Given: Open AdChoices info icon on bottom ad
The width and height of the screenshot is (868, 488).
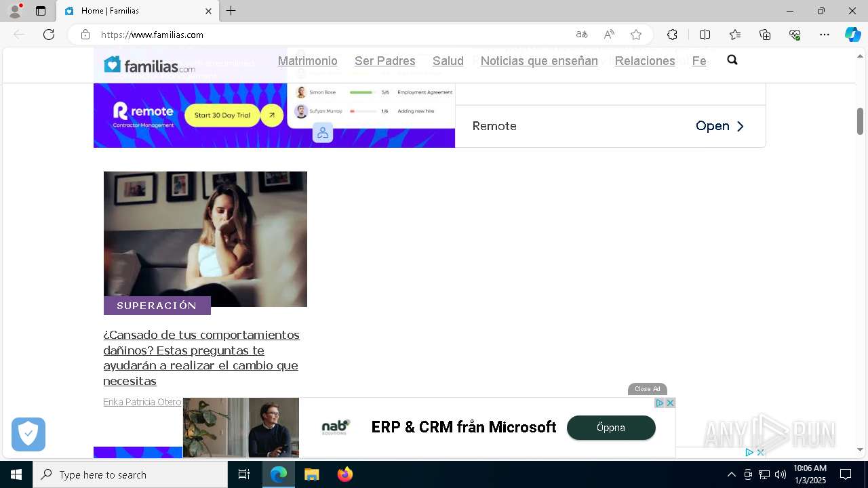Looking at the screenshot, I should point(659,403).
